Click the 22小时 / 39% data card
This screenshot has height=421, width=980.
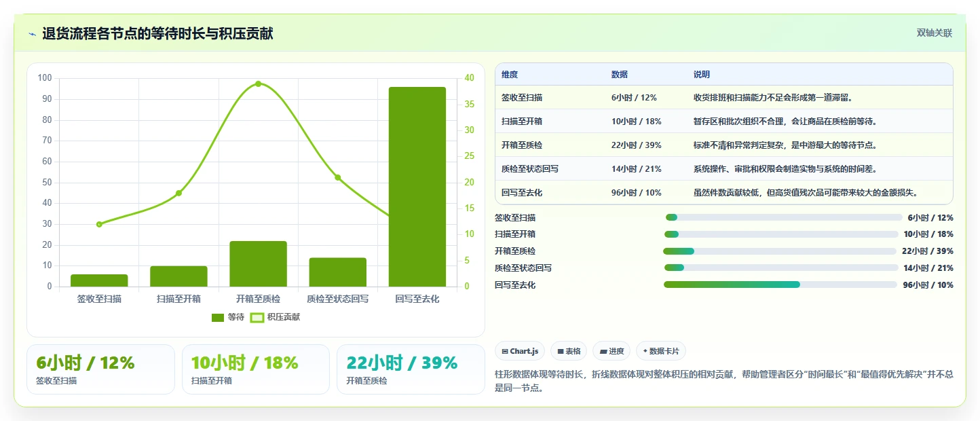click(x=411, y=369)
